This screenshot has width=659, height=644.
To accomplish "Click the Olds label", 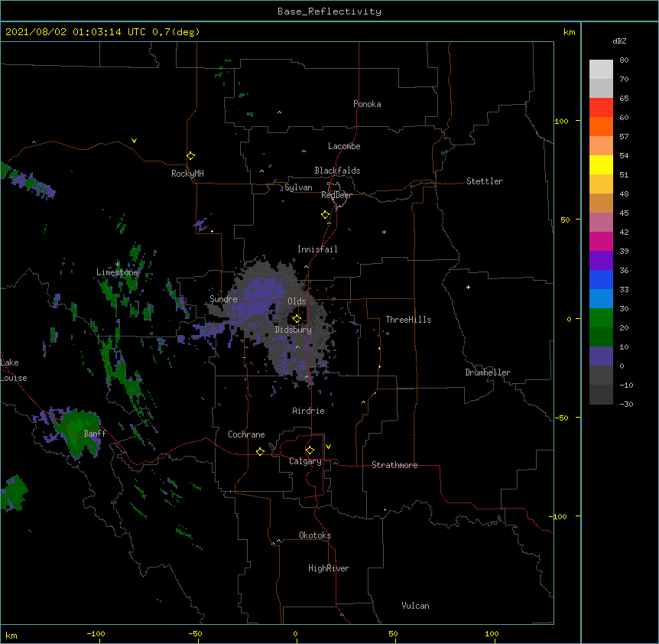I will 297,301.
